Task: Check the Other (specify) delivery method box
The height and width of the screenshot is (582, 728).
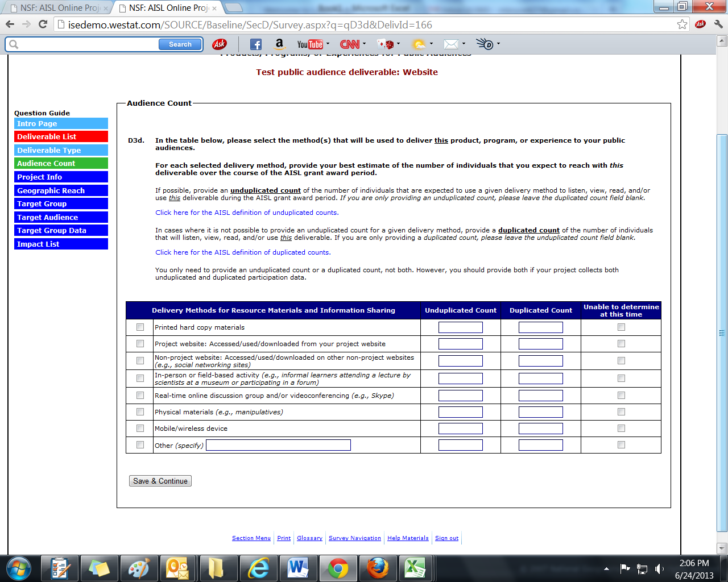Action: pos(140,445)
